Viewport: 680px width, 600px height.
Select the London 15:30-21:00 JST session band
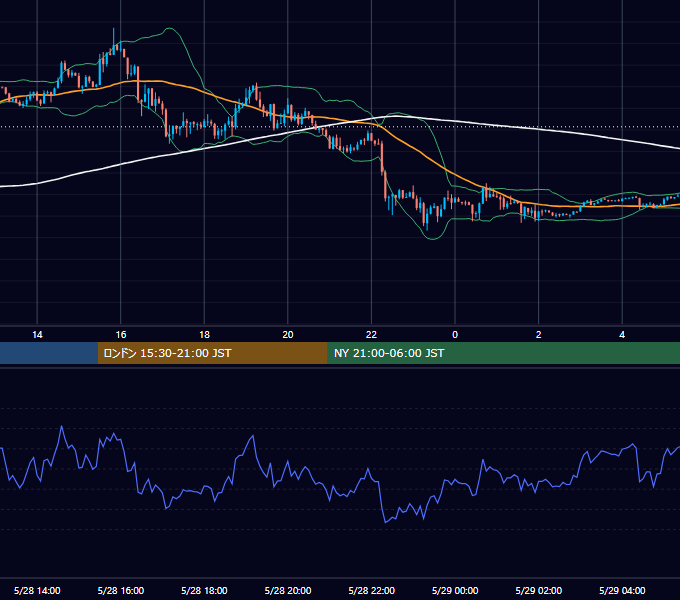pyautogui.click(x=212, y=353)
